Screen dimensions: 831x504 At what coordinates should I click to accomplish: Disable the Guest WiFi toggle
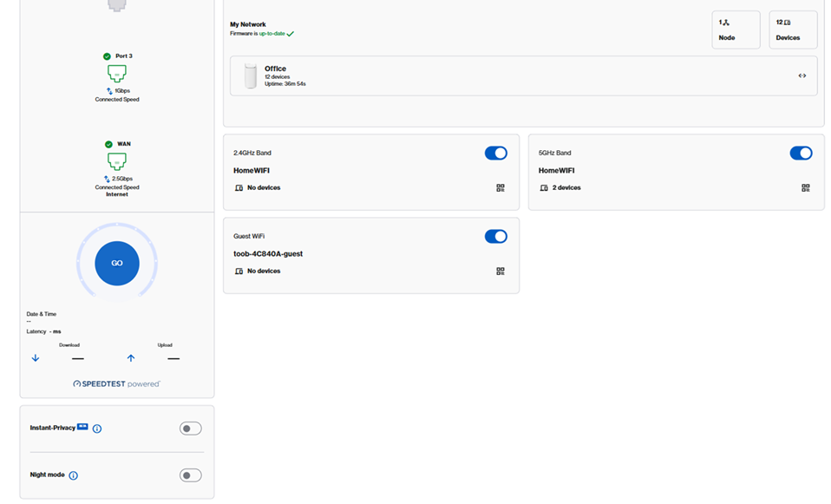[495, 237]
